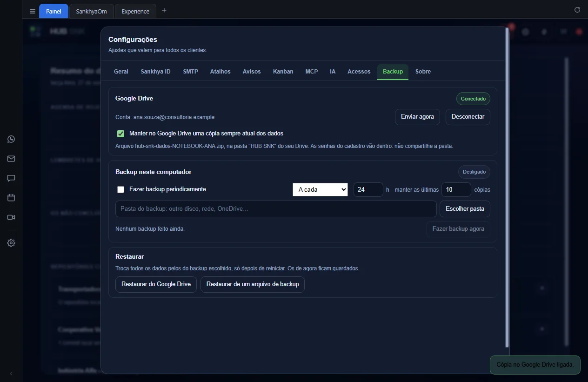Open the WhatsApp icon in the left sidebar
This screenshot has width=588, height=382.
click(11, 139)
